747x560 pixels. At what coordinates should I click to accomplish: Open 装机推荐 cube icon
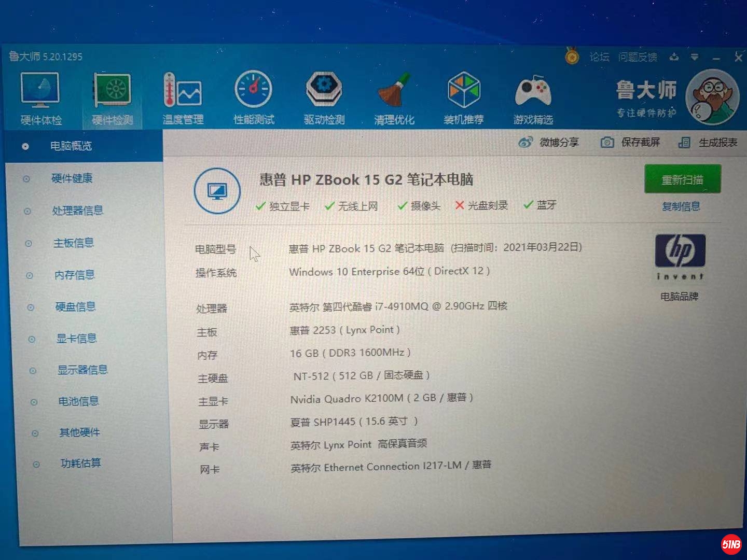464,98
